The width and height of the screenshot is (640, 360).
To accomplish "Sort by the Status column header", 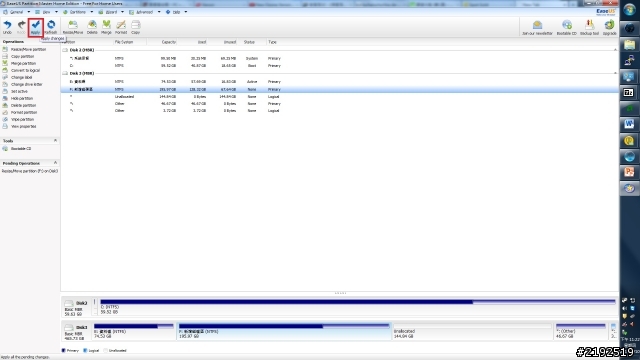I will [249, 42].
